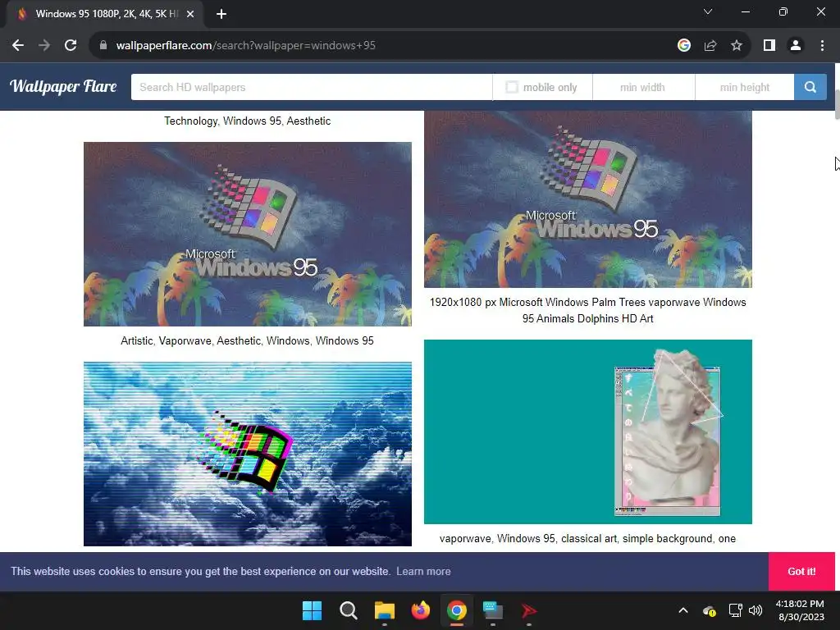Dismiss cookies with Got it! button
840x630 pixels.
[x=801, y=571]
